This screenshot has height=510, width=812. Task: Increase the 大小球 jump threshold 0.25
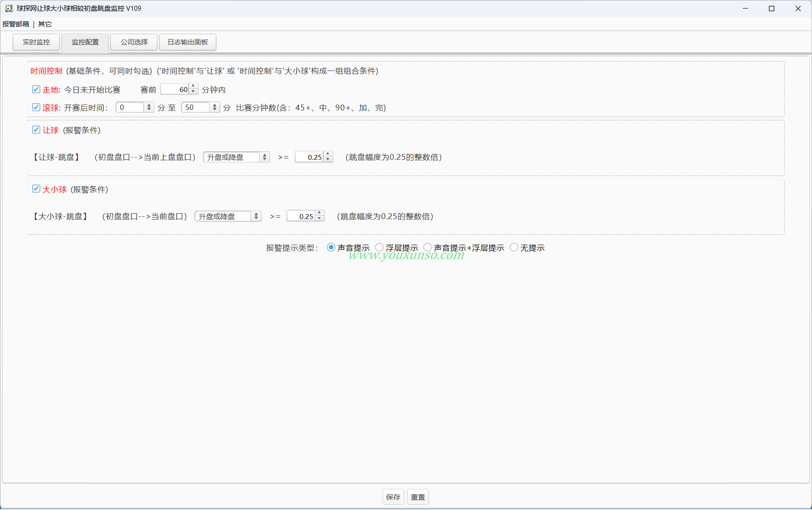(x=320, y=213)
